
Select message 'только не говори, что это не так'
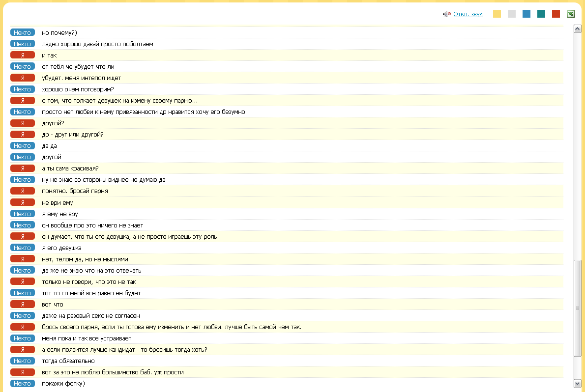89,282
